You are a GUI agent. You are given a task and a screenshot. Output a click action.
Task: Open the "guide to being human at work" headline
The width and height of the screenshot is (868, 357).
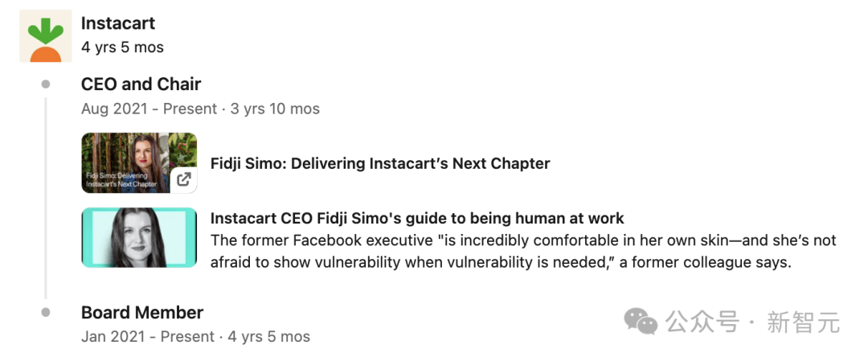point(416,218)
